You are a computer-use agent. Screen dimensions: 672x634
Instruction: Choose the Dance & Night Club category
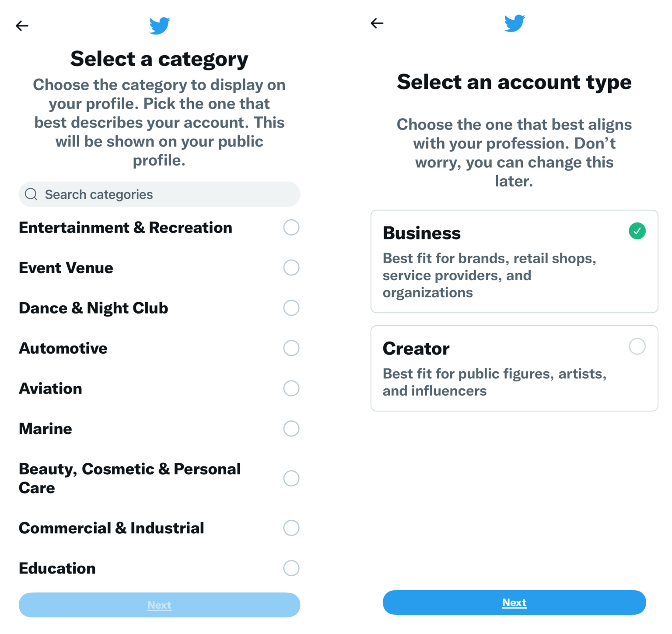click(291, 308)
